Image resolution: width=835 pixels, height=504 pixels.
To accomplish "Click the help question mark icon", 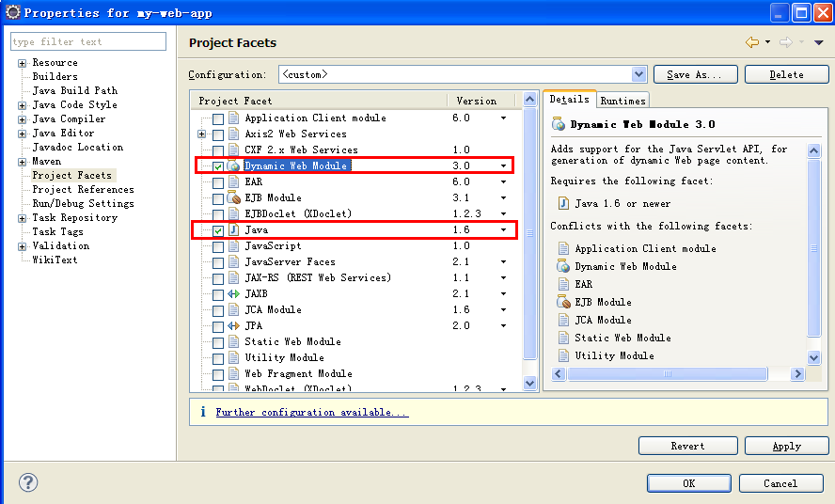I will click(x=28, y=482).
